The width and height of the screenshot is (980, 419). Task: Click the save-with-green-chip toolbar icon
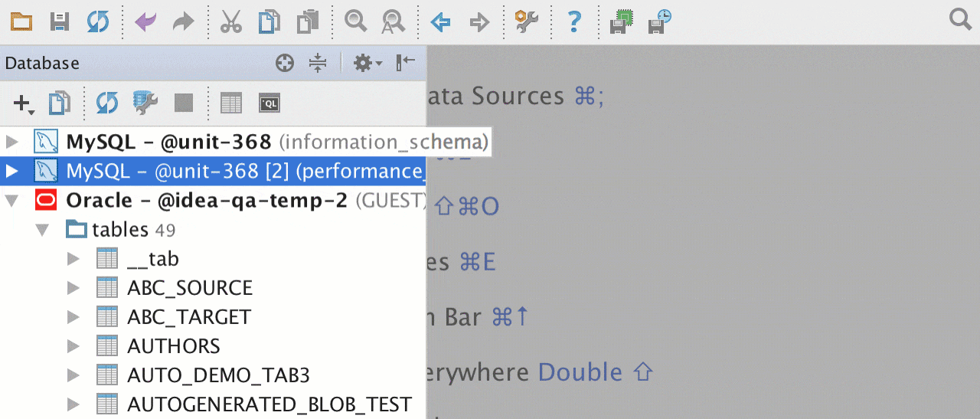[621, 21]
